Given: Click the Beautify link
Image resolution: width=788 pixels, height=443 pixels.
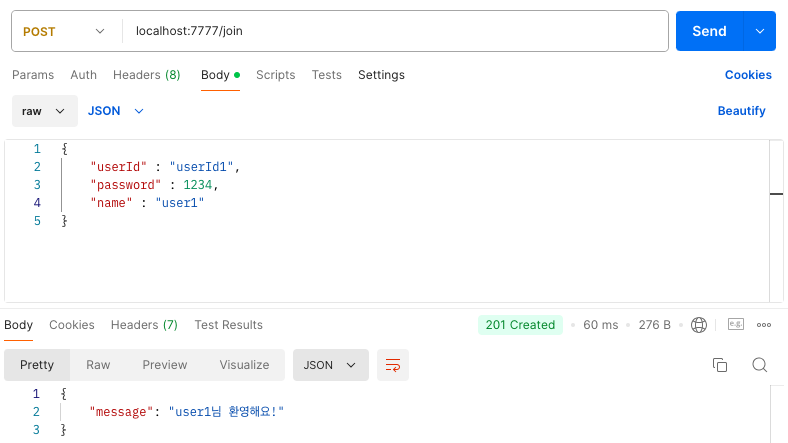Looking at the screenshot, I should click(741, 111).
